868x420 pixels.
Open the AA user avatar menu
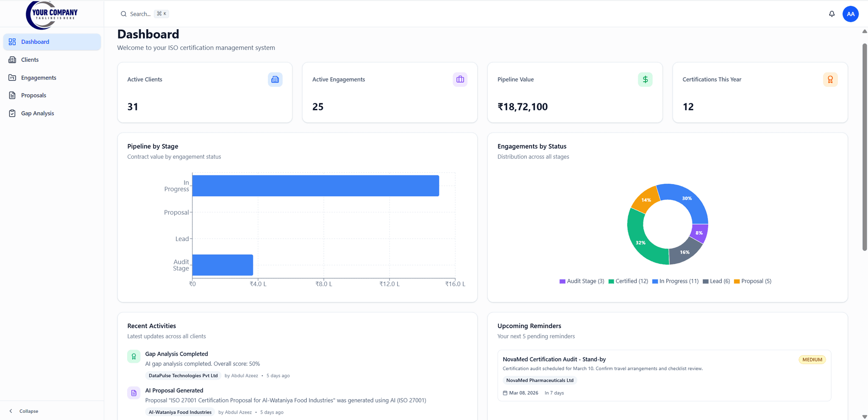coord(850,14)
